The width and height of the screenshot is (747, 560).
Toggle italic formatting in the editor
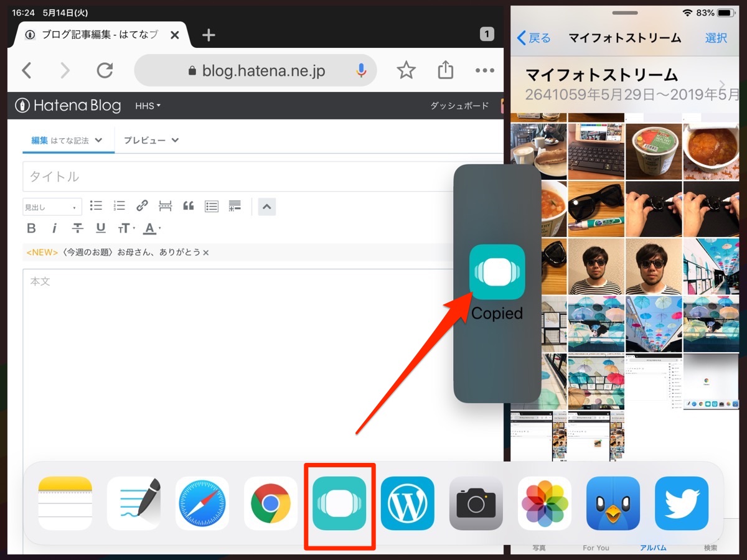coord(55,228)
